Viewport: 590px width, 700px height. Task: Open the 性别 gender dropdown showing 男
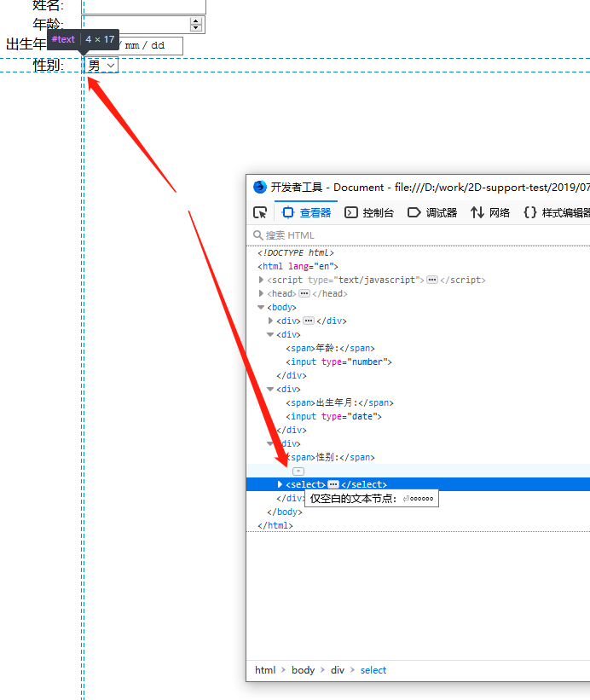(101, 65)
